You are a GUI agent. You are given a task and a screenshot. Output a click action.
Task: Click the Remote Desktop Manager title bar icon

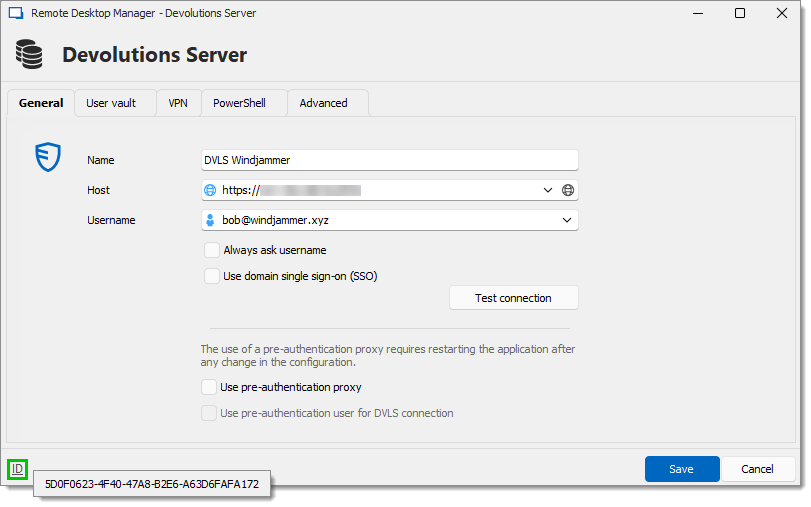(x=16, y=13)
